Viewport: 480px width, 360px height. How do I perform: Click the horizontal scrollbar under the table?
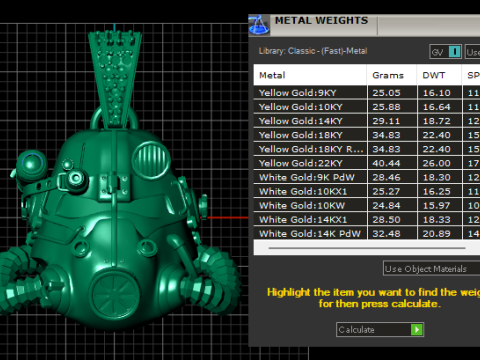(367, 248)
